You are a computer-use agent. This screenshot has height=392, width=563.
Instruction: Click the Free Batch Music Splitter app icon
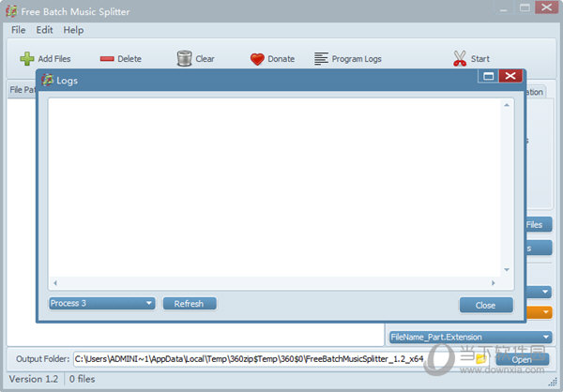click(x=11, y=11)
